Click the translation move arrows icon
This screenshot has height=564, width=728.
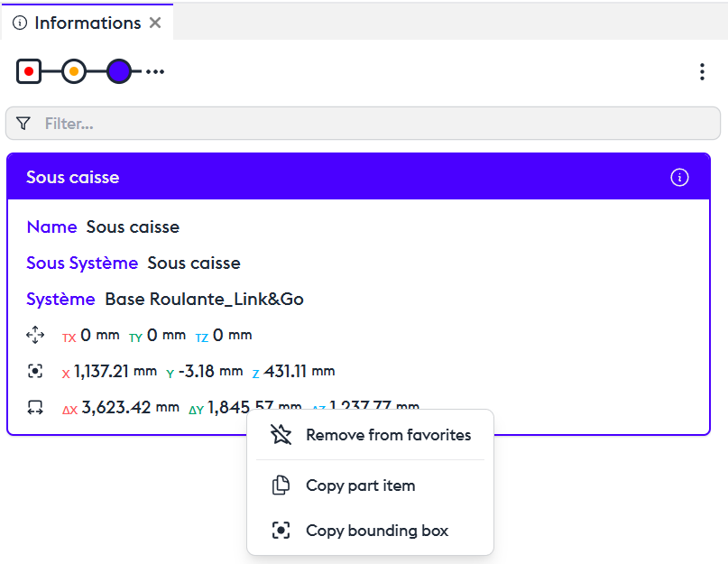click(x=35, y=336)
